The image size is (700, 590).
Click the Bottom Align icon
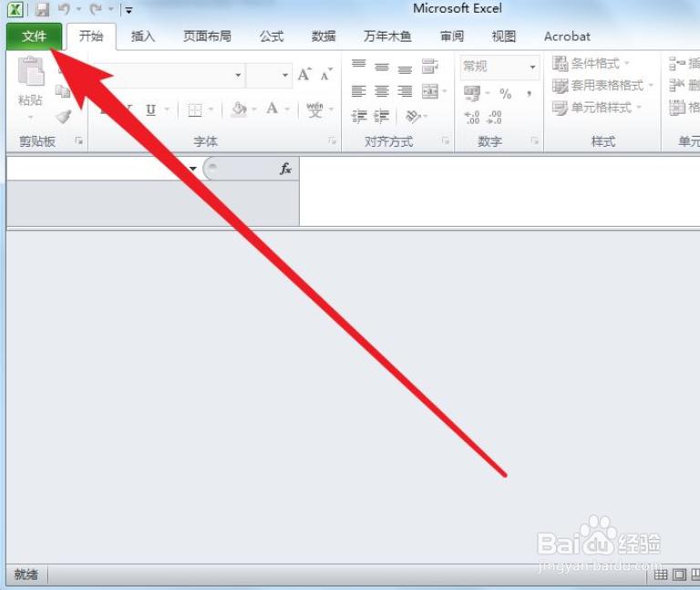[x=405, y=68]
